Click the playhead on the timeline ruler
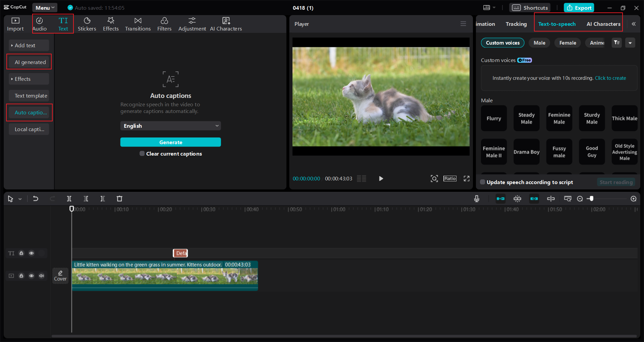Screen dimensions: 644x342 (71, 209)
